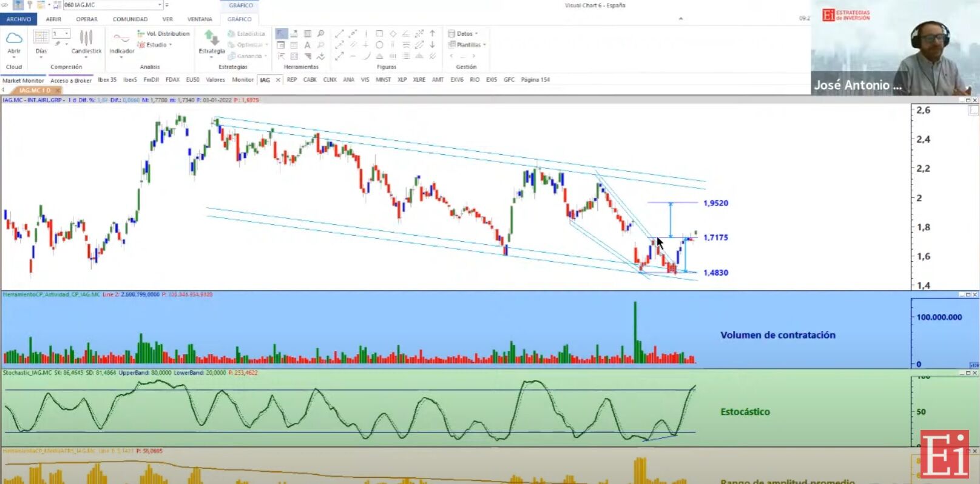Open Estadística in Estrategias group
The width and height of the screenshot is (980, 484).
coord(246,33)
